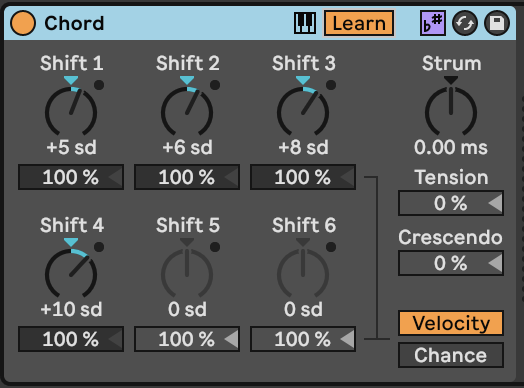The width and height of the screenshot is (524, 388).
Task: Click the Strum knob
Action: [x=451, y=111]
